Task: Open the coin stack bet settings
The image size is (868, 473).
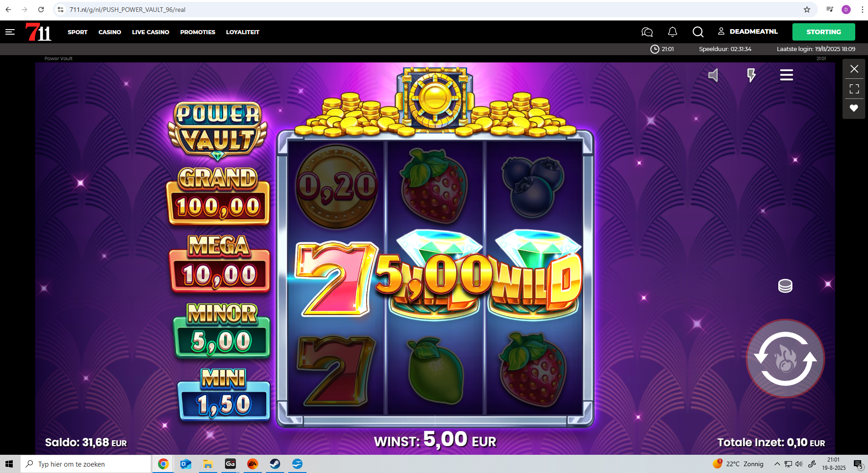Action: click(785, 286)
